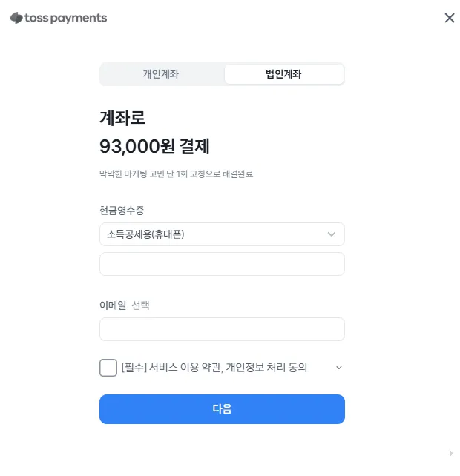Click the 선택 optional label beside 이메일

140,305
